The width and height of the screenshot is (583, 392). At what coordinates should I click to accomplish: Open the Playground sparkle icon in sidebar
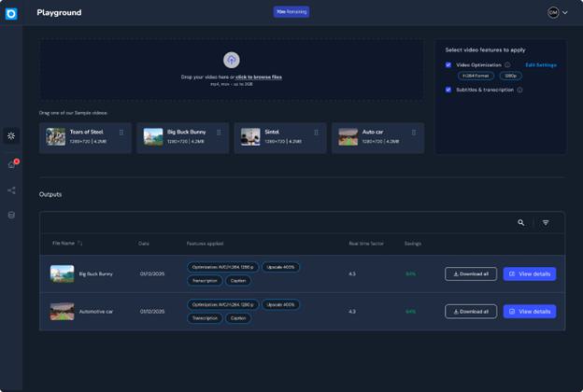click(11, 135)
